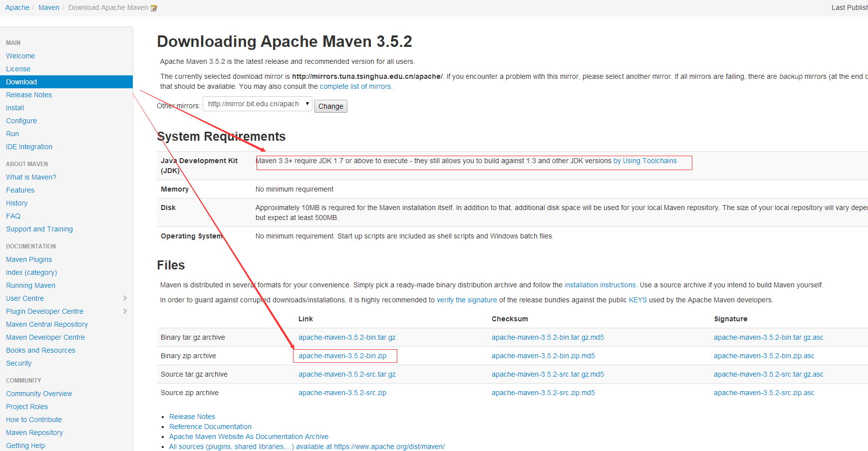Open Books and Resources link

(x=40, y=350)
